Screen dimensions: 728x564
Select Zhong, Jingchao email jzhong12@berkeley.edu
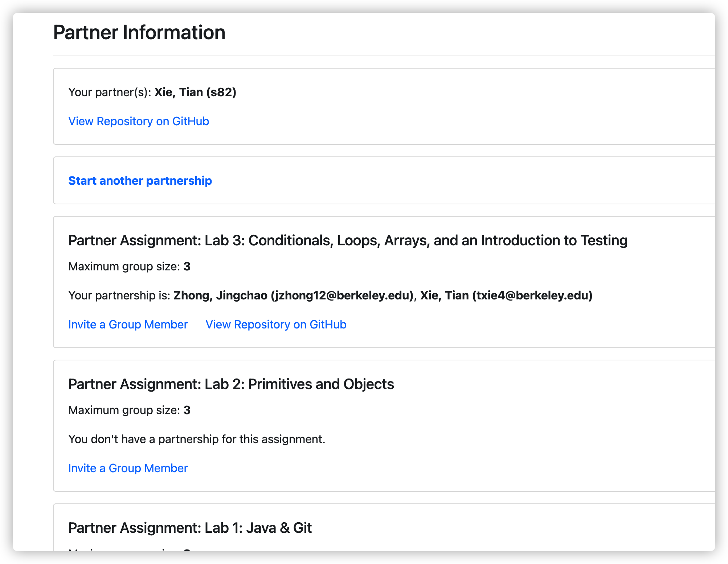click(342, 295)
